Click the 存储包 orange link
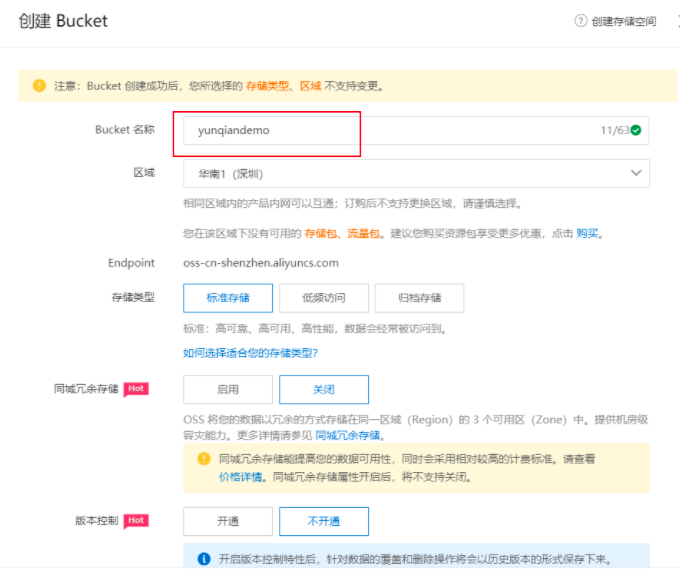 pos(321,233)
